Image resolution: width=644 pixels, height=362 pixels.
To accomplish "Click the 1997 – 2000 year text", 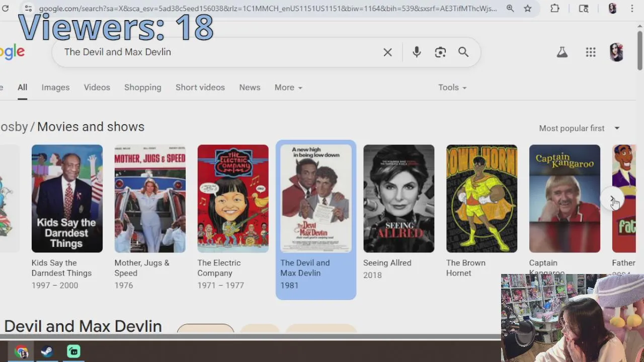I will point(55,286).
